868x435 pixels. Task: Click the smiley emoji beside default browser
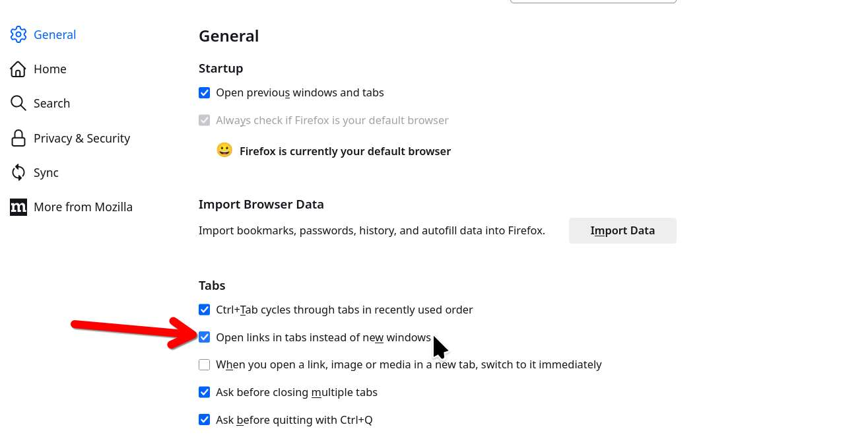point(224,151)
